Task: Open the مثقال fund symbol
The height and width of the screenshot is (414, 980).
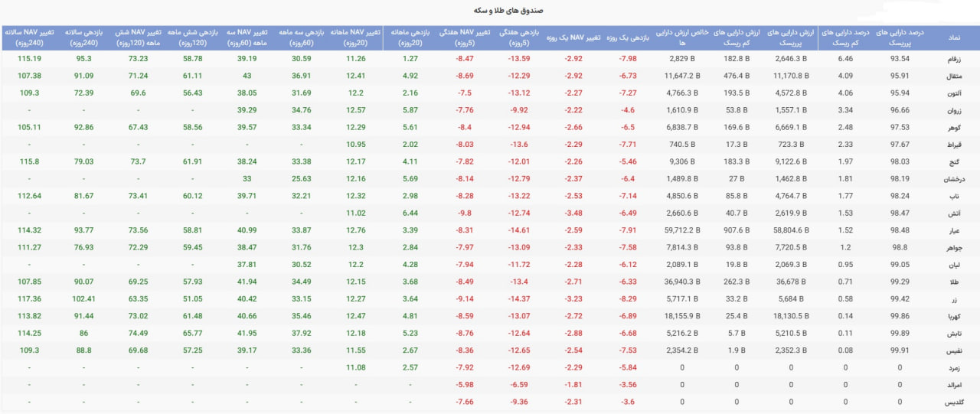Action: coord(952,76)
